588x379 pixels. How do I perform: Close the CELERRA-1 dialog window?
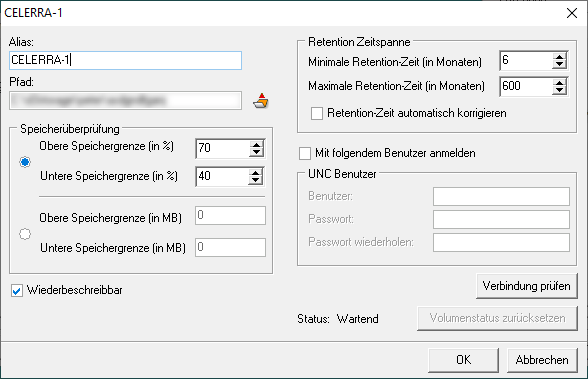[572, 13]
